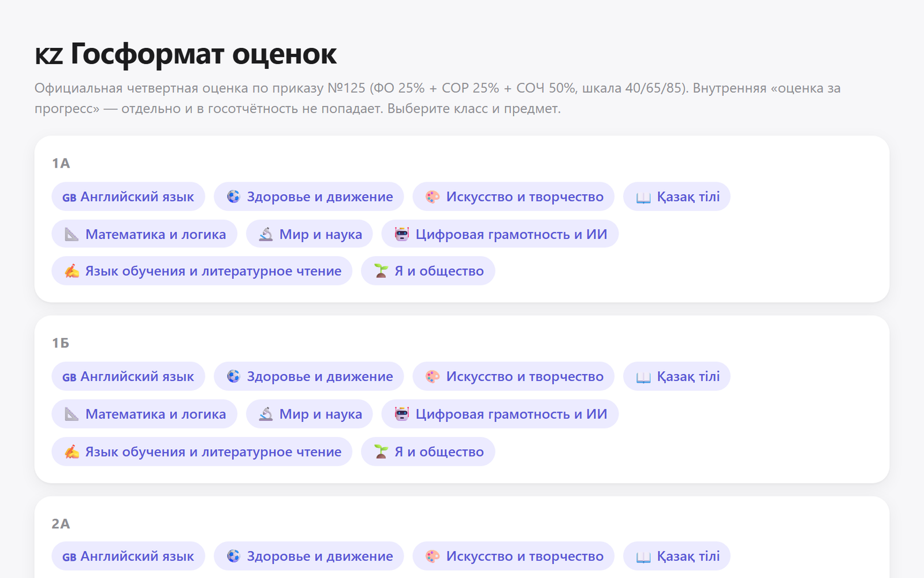Choose Язык обучения и литературное чтение in 1А
This screenshot has height=578, width=924.
202,271
